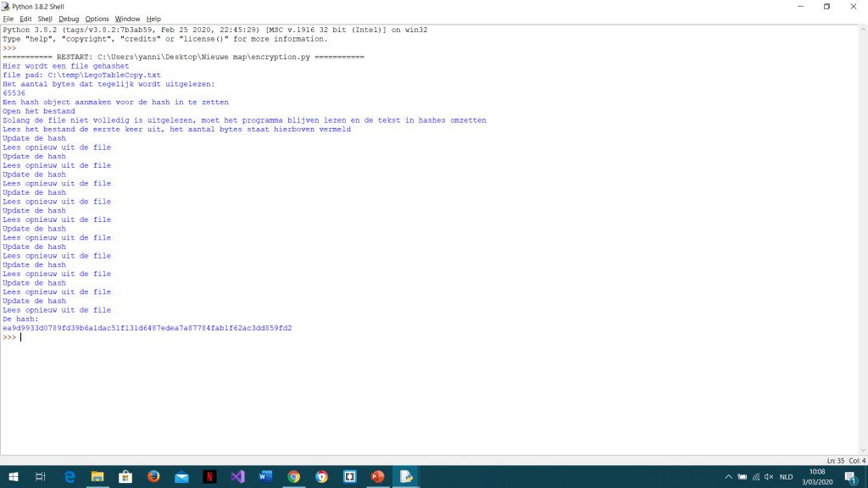
Task: Open Firefox from the taskbar
Action: [x=153, y=477]
